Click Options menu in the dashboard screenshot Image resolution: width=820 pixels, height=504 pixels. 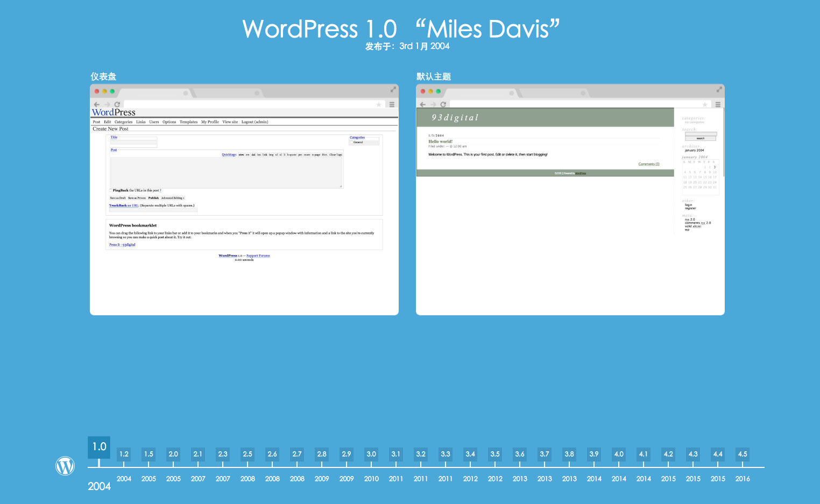click(x=169, y=122)
